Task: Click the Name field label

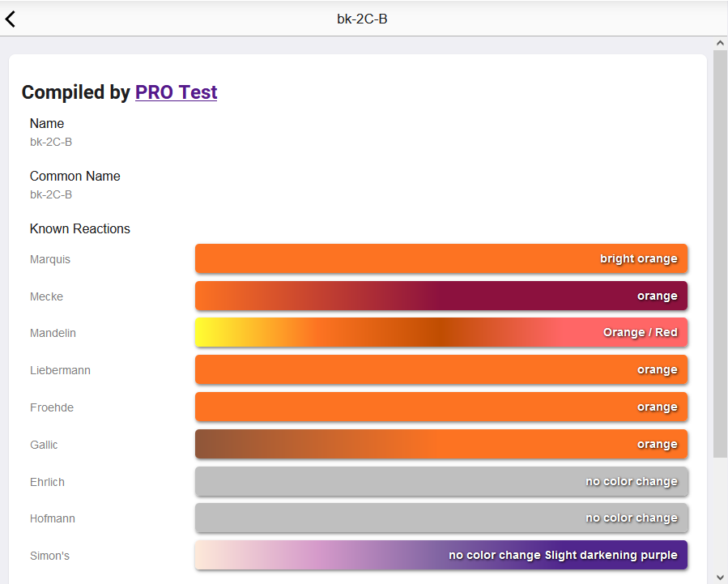Action: pyautogui.click(x=47, y=123)
